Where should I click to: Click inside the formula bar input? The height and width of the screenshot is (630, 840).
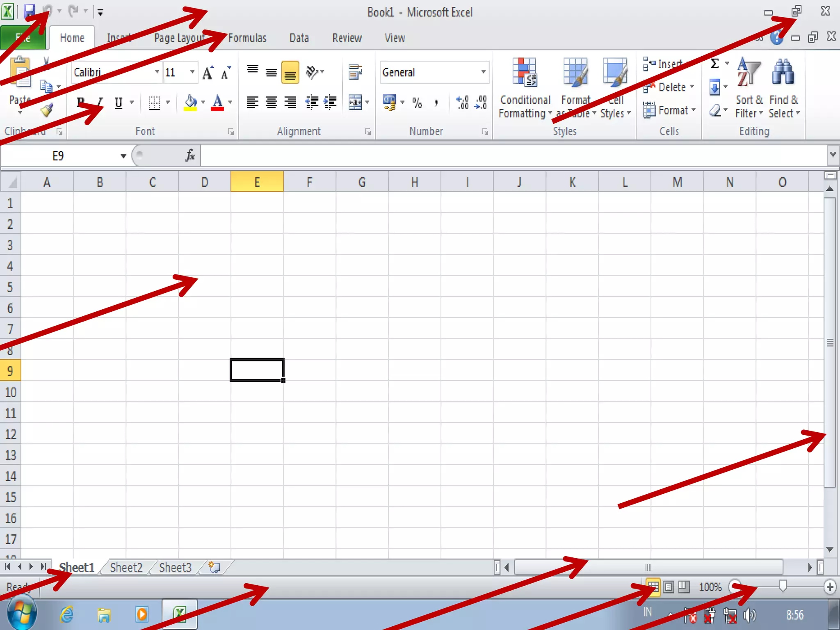(x=514, y=155)
